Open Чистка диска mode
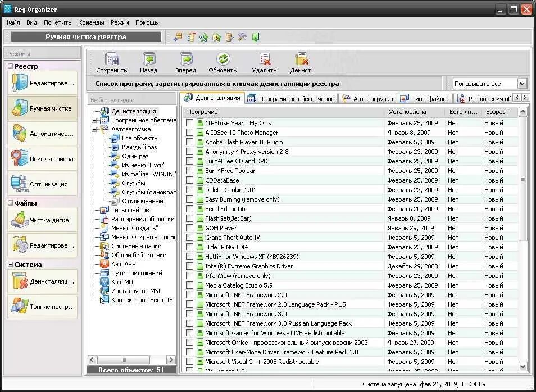Viewport: 536px width, 392px height. (43, 220)
